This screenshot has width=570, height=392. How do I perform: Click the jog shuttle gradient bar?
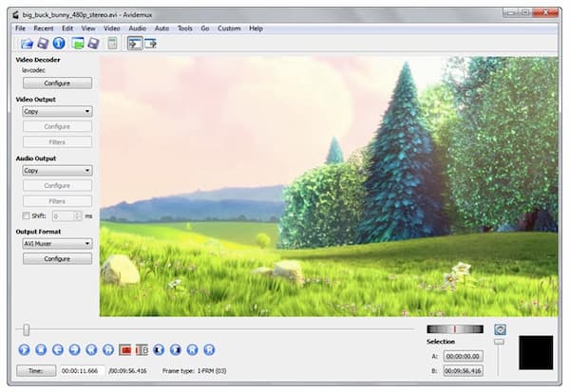click(x=455, y=329)
